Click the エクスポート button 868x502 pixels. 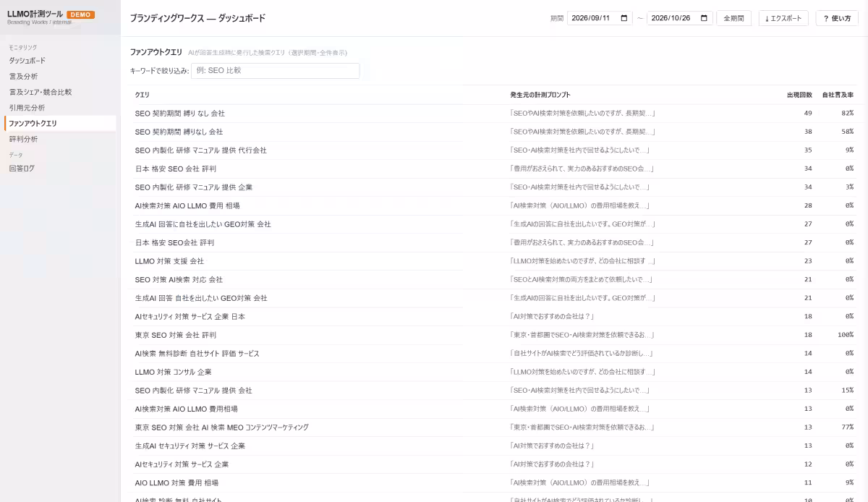[783, 18]
